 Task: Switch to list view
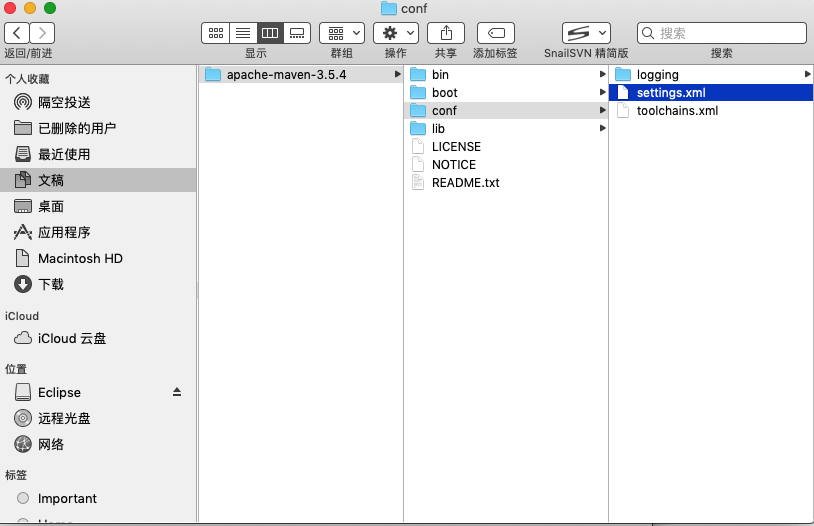(x=243, y=33)
